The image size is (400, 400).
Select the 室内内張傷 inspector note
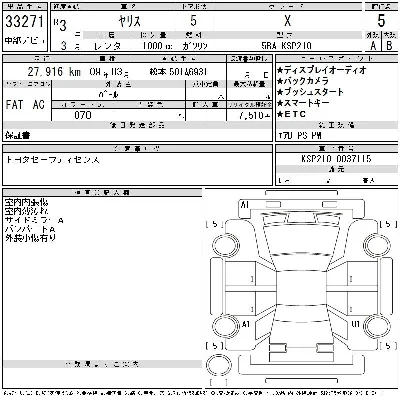(26, 202)
